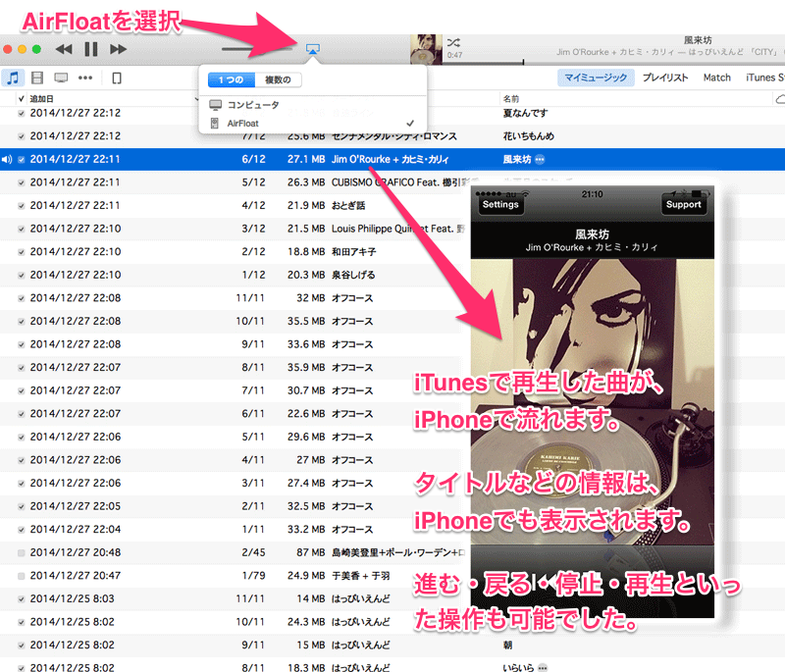This screenshot has height=672, width=785.
Task: Switch to the TV Shows icon
Action: 61,78
